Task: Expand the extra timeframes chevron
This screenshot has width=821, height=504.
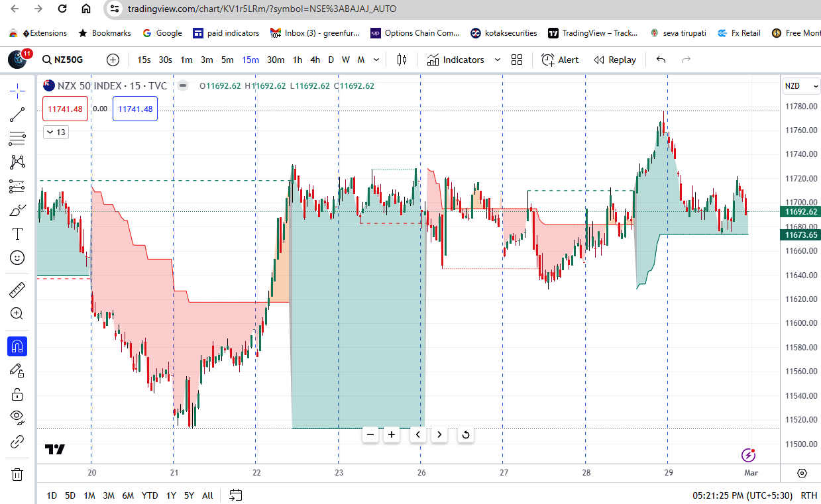Action: point(376,60)
